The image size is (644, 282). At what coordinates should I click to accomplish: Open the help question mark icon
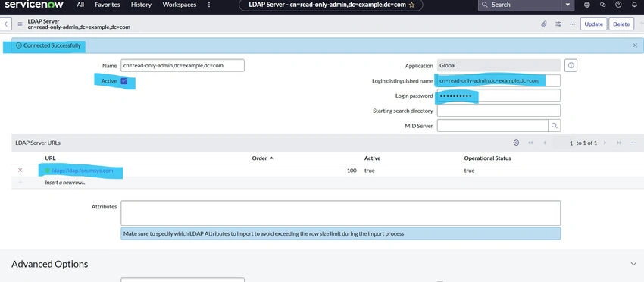click(618, 5)
